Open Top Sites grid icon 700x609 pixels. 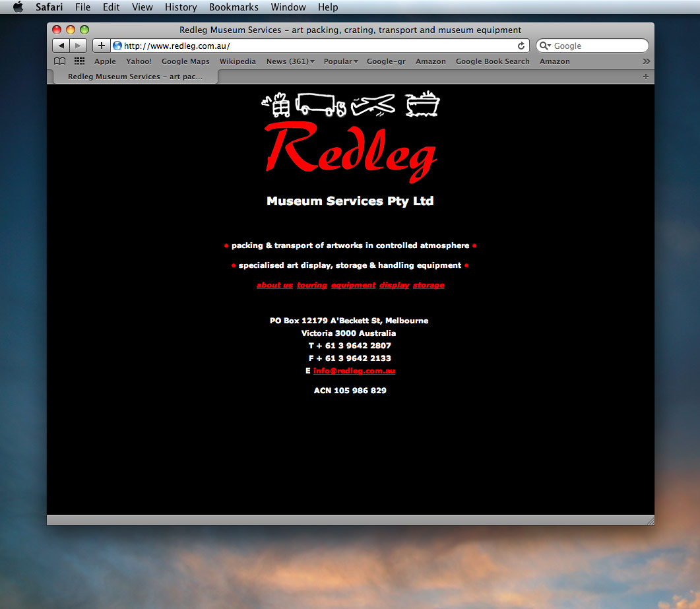click(x=79, y=61)
